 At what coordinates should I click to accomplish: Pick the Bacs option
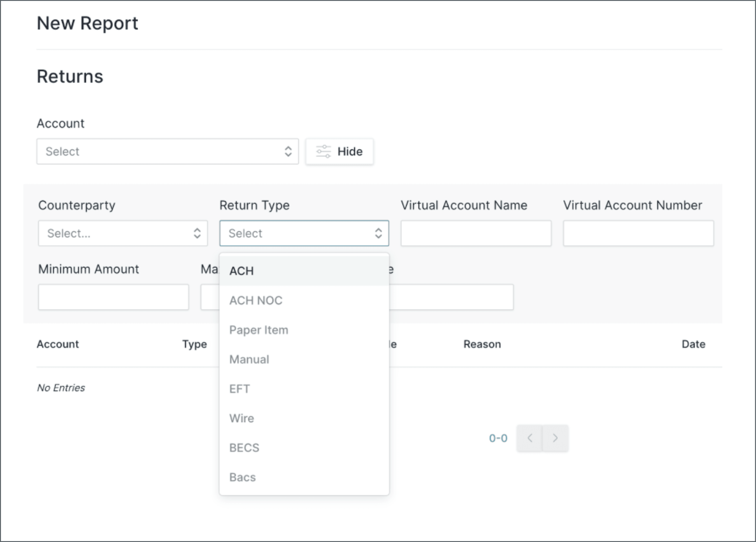[x=242, y=477]
